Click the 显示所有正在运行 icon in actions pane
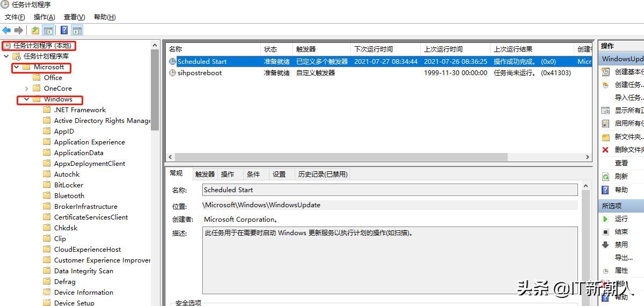Viewport: 644px width, 306px height. 605,111
